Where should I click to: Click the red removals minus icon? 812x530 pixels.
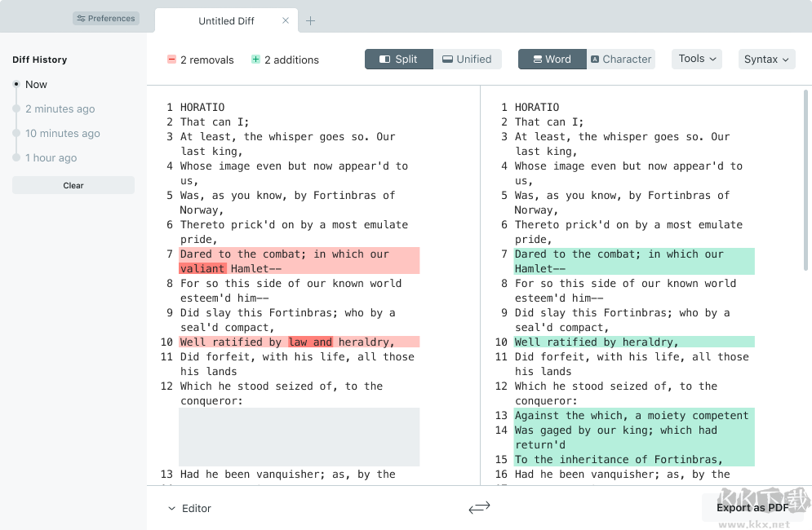click(171, 60)
